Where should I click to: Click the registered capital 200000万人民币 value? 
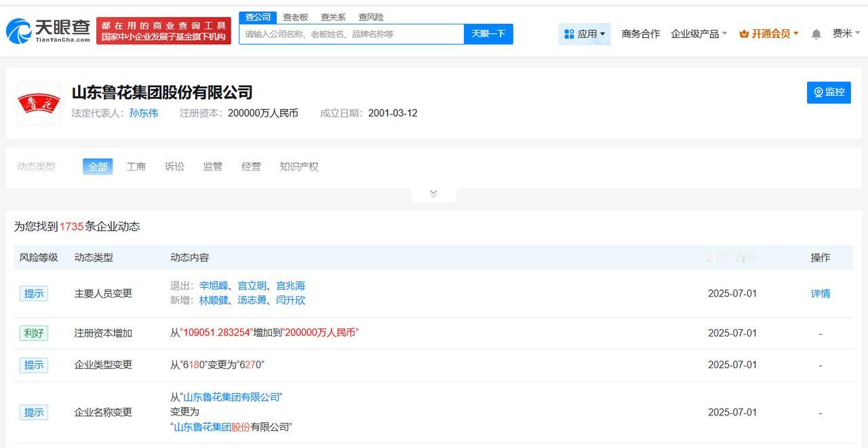coord(263,113)
